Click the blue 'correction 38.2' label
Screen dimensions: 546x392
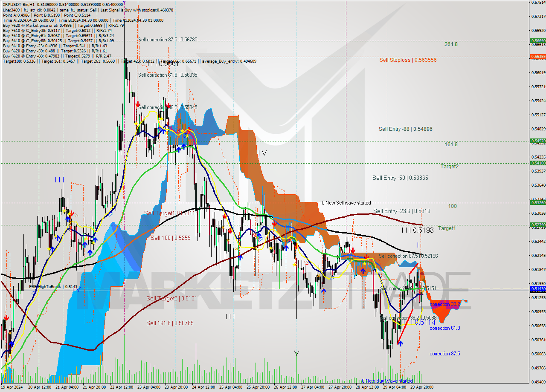point(445,305)
